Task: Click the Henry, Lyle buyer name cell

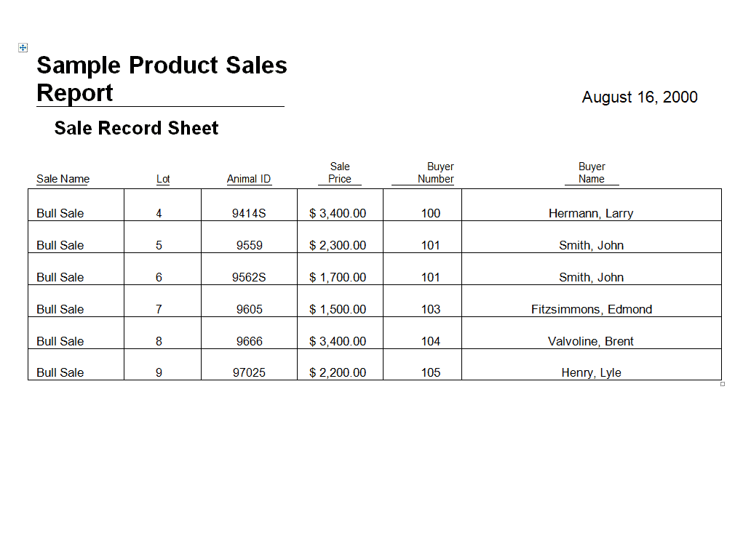Action: pyautogui.click(x=591, y=364)
